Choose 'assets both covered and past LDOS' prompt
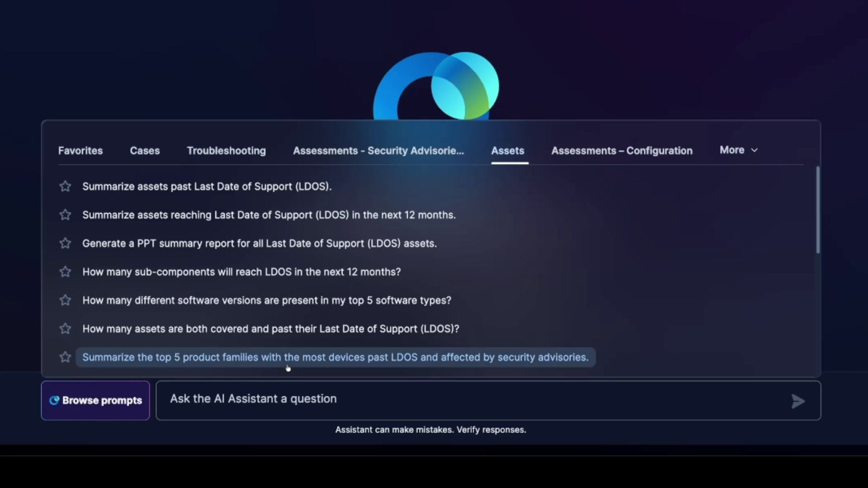Image resolution: width=868 pixels, height=488 pixels. (x=271, y=328)
